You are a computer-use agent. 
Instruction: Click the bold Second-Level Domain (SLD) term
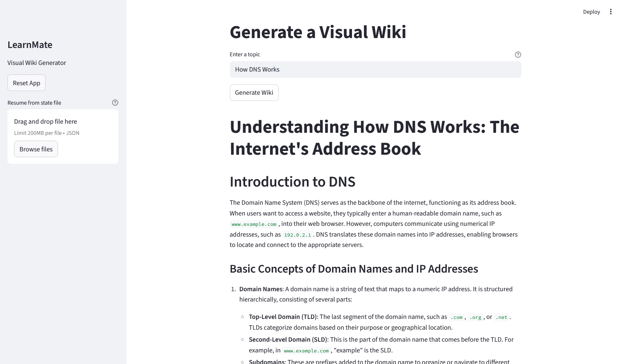[288, 340]
